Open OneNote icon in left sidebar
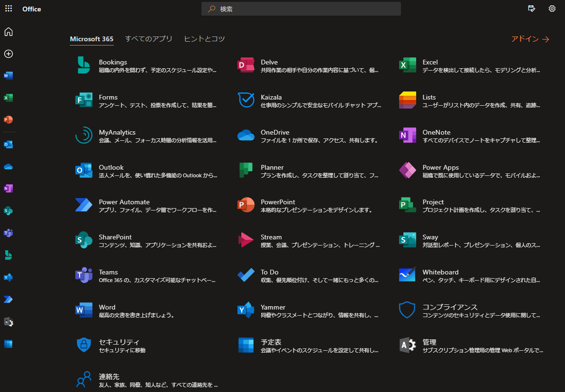Viewport: 565px width, 392px height. coord(8,189)
